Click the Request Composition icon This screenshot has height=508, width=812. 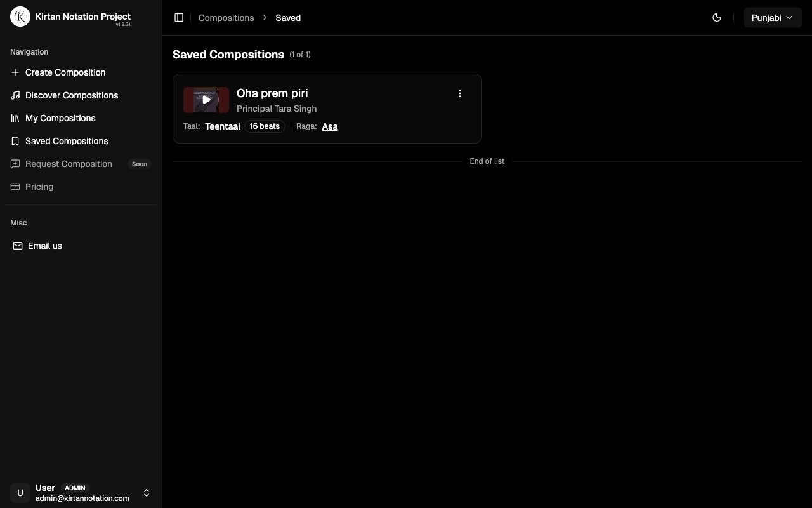click(x=15, y=164)
